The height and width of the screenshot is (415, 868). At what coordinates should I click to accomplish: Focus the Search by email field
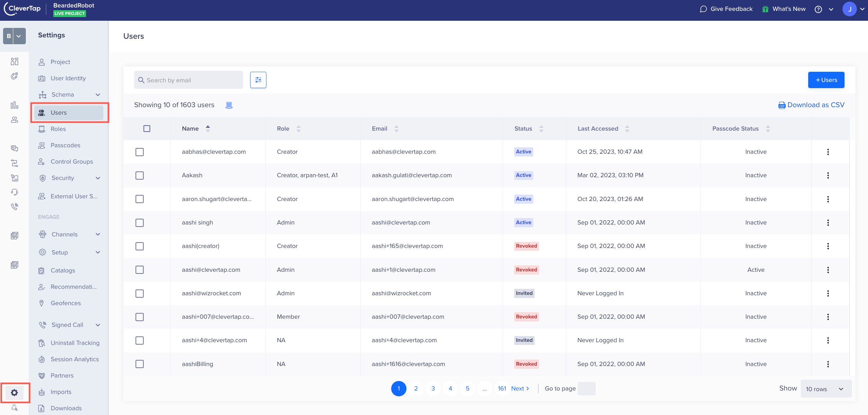click(x=189, y=80)
